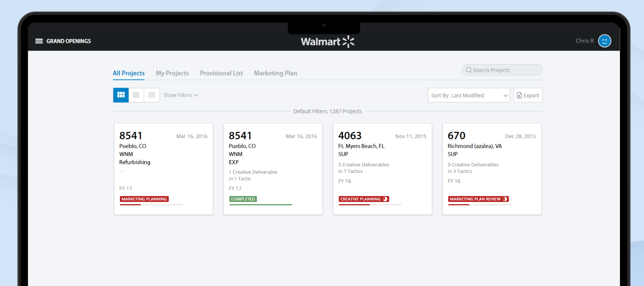Switch to list view layout
This screenshot has height=286, width=644.
click(136, 95)
